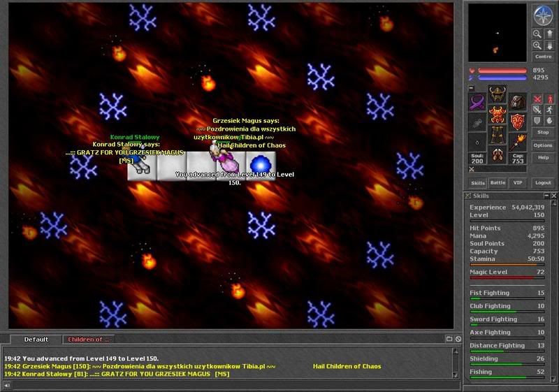Click Experience value 54,042,319
The width and height of the screenshot is (559, 392).
coord(528,207)
